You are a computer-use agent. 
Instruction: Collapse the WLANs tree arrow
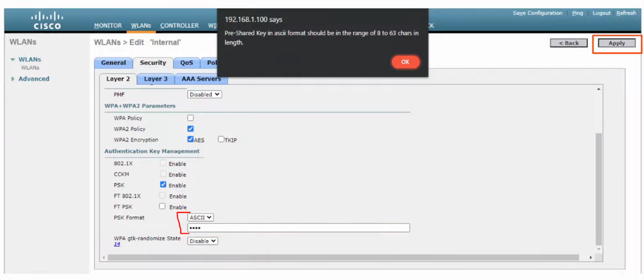pyautogui.click(x=13, y=60)
